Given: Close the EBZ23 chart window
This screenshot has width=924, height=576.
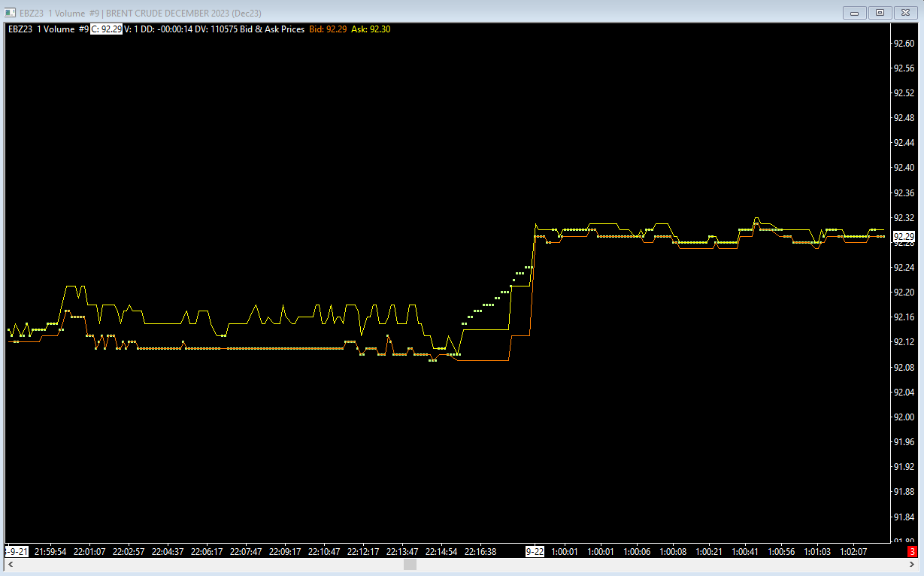Looking at the screenshot, I should [904, 12].
